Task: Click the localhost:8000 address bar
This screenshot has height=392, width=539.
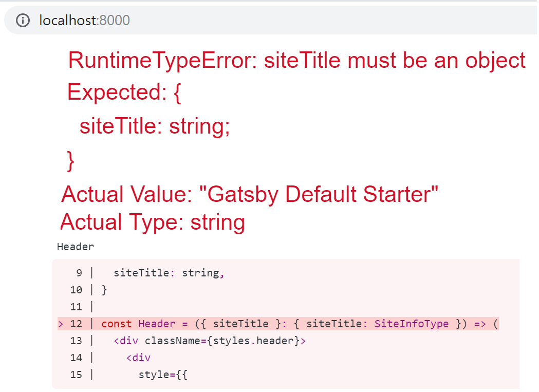Action: tap(84, 20)
